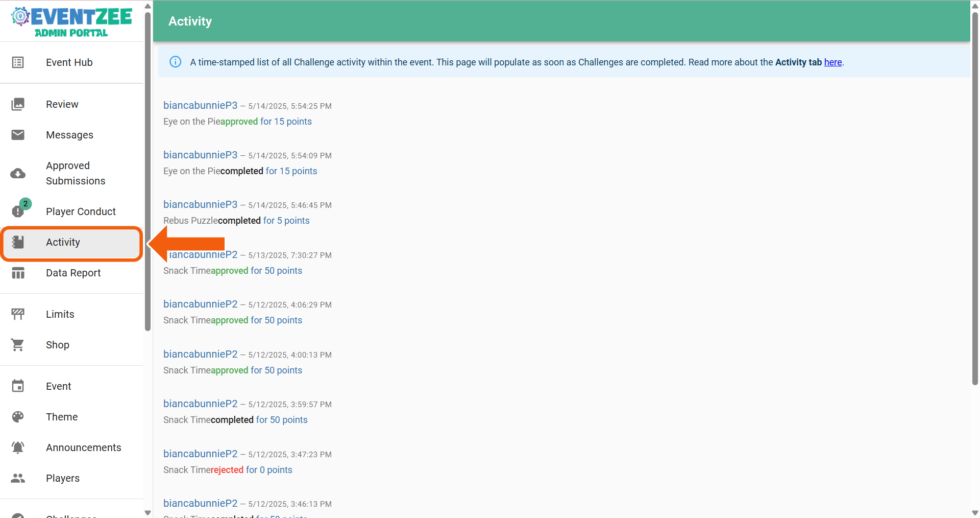Click the Data Report table icon
The height and width of the screenshot is (518, 980).
point(18,273)
